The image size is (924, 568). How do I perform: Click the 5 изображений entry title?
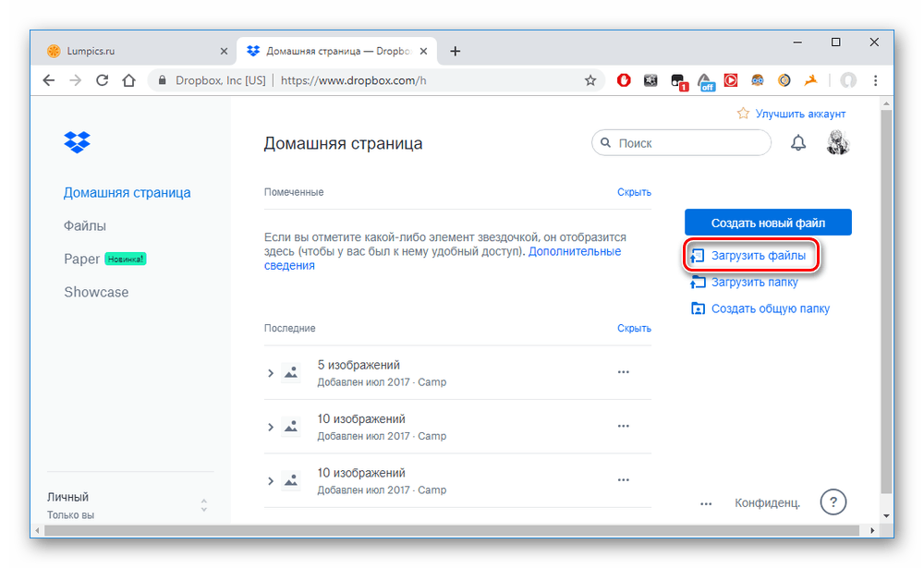359,365
